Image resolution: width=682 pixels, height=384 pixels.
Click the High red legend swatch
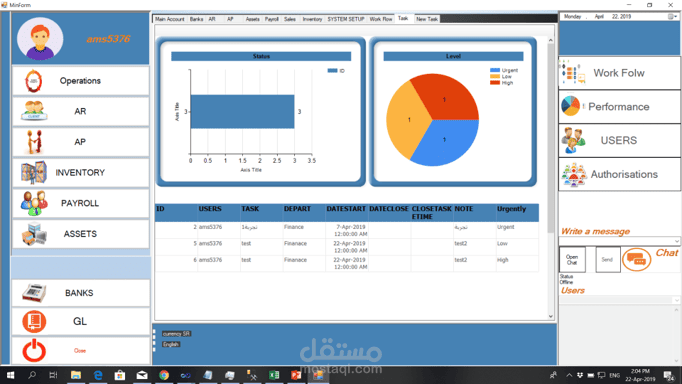[x=495, y=83]
